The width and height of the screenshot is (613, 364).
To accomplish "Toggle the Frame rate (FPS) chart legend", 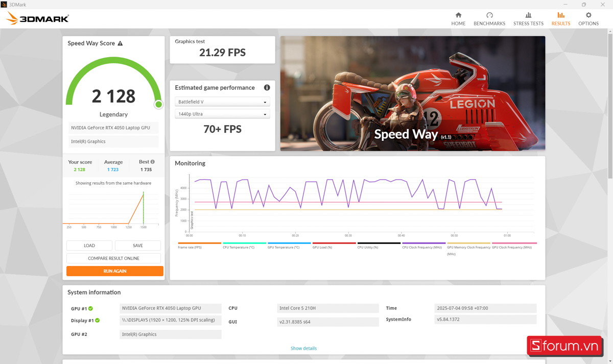I will (x=200, y=246).
